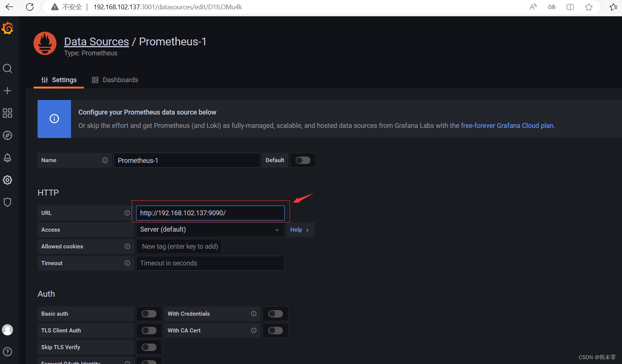The image size is (622, 364).
Task: Click the user avatar icon in sidebar
Action: 7,329
